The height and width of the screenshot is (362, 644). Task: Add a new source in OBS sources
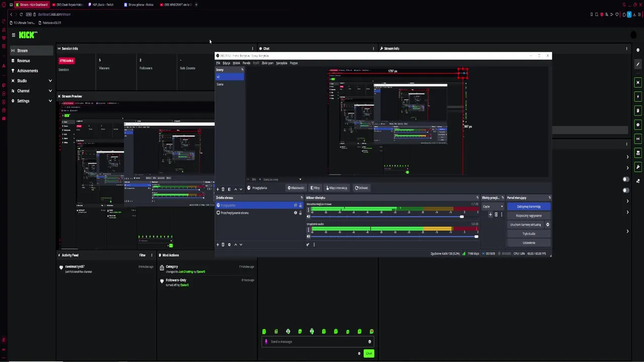click(217, 244)
